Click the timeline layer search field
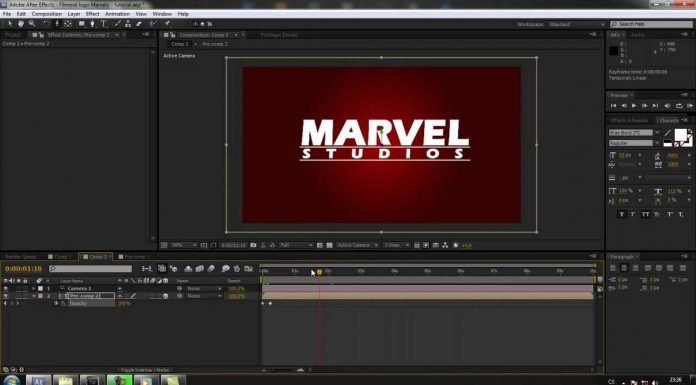Image resolution: width=696 pixels, height=385 pixels. (x=91, y=269)
